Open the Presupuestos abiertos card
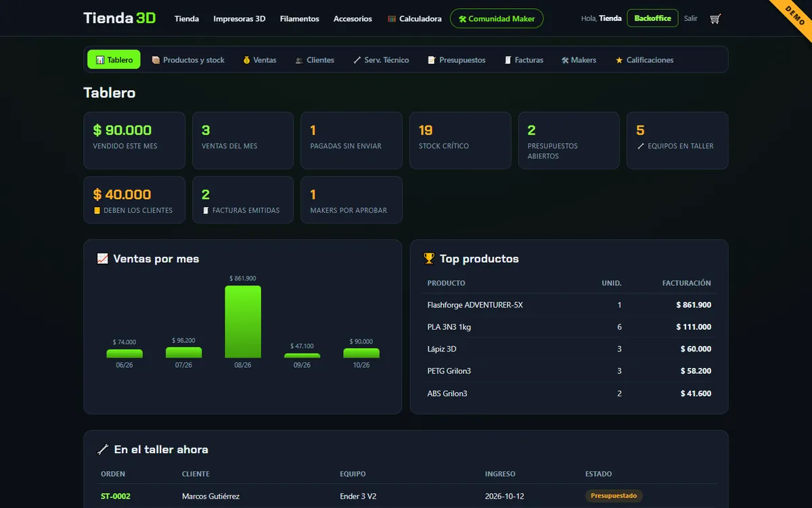Screen dimensions: 812x508 [568, 140]
